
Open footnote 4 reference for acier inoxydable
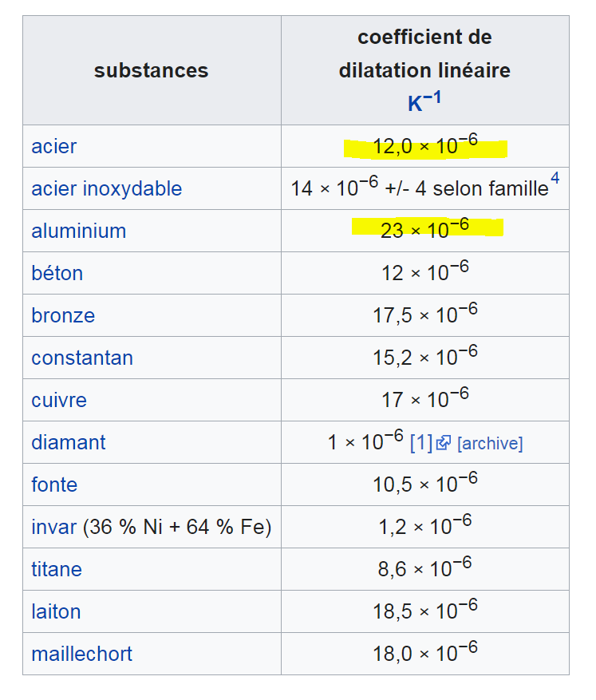[555, 180]
